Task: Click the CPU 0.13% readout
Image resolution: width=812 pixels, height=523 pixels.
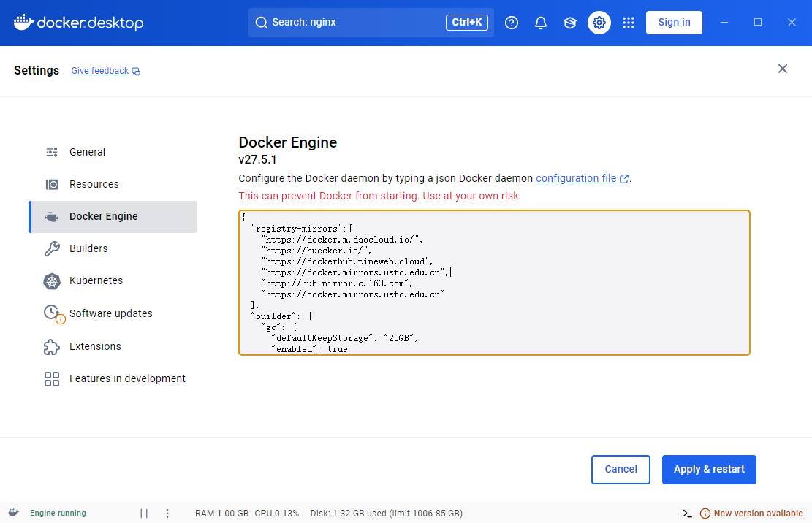Action: [276, 514]
